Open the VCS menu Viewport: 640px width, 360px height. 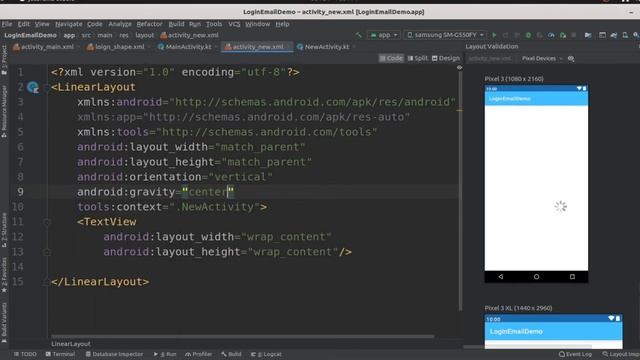[234, 24]
